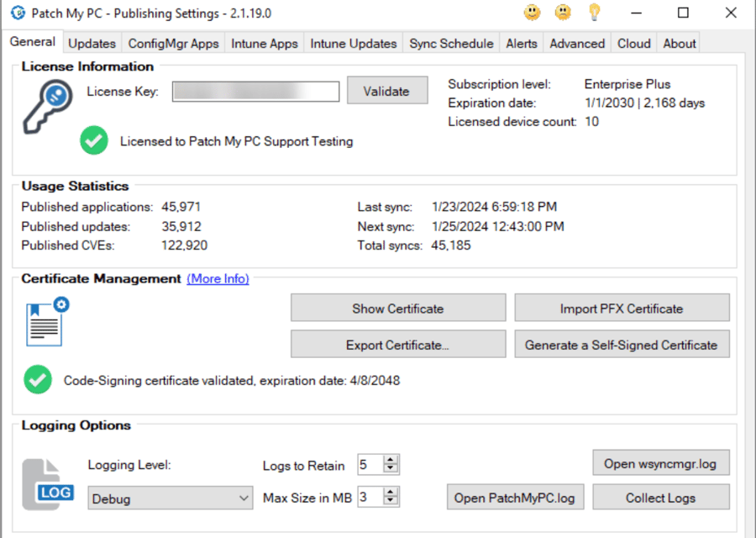Click the green checkmark beside the license status
Screen dimensions: 756x538
click(94, 140)
